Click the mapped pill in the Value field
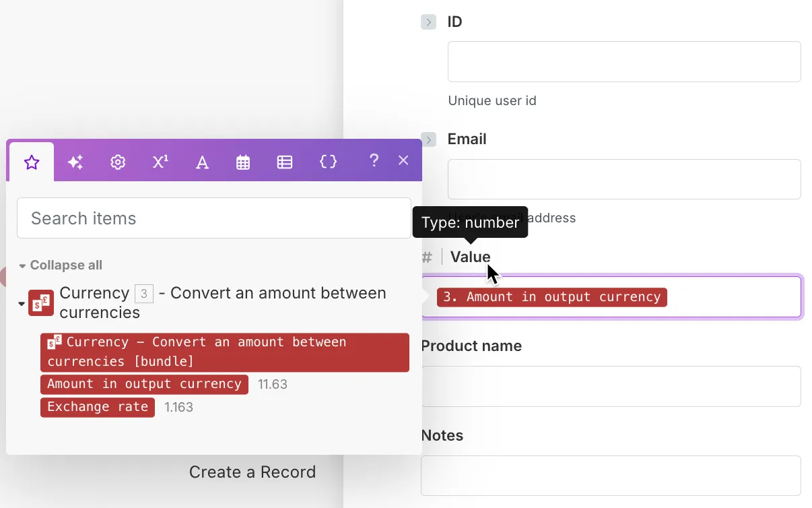 coord(552,297)
